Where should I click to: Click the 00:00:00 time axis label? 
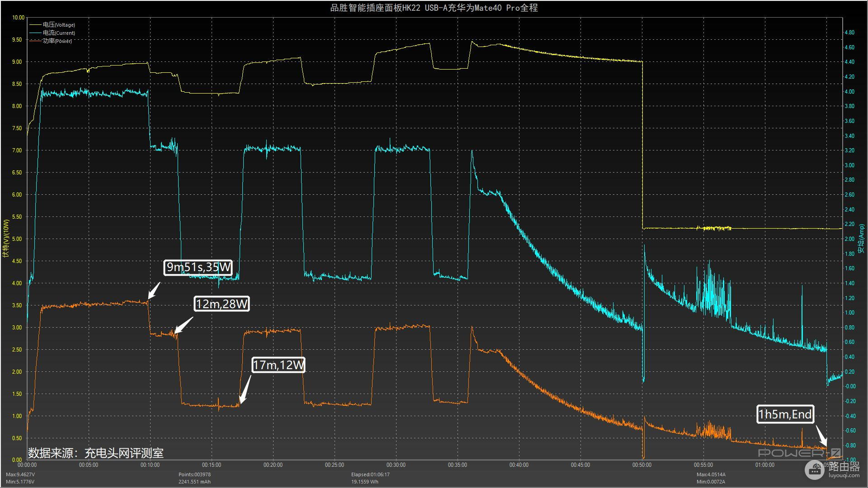[27, 465]
